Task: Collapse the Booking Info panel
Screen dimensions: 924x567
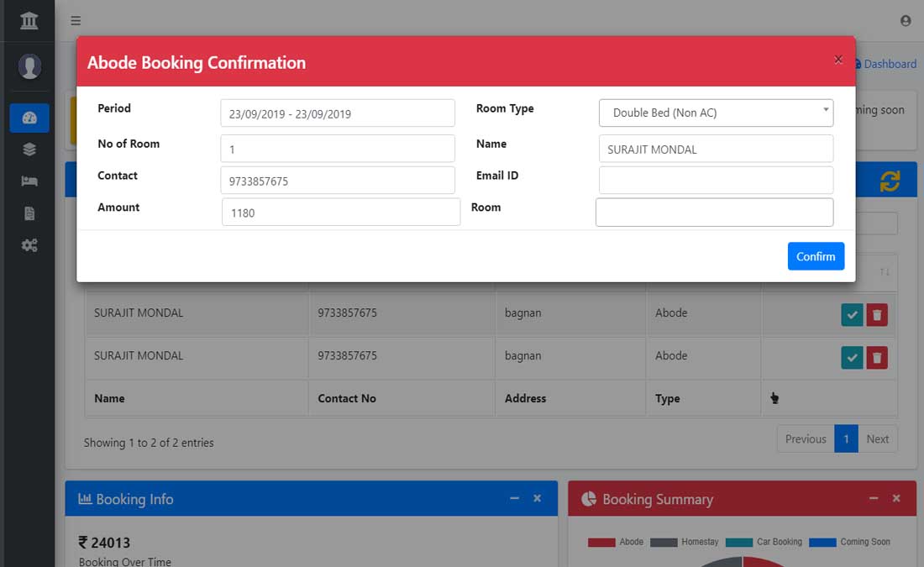Action: click(514, 498)
